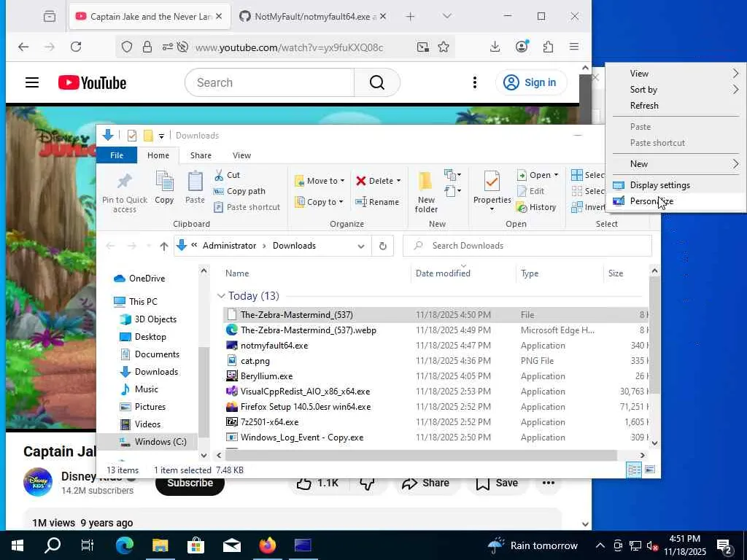Image resolution: width=747 pixels, height=560 pixels.
Task: Click Firefox back arrow
Action: tap(23, 47)
